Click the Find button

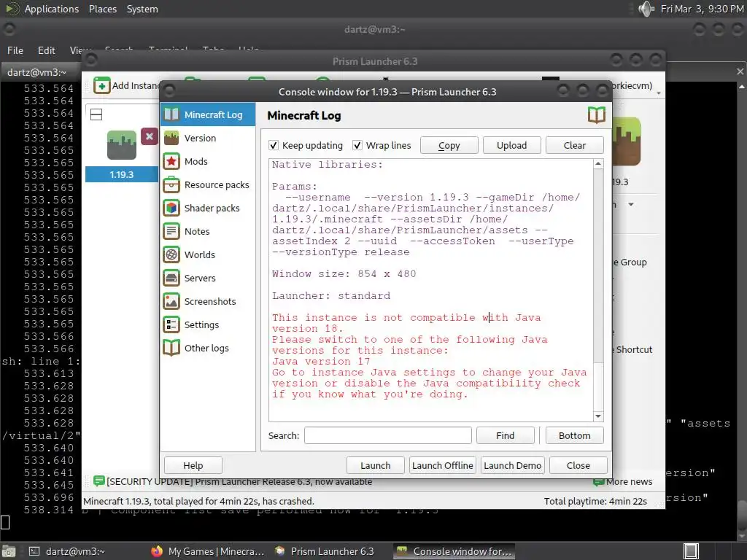505,435
